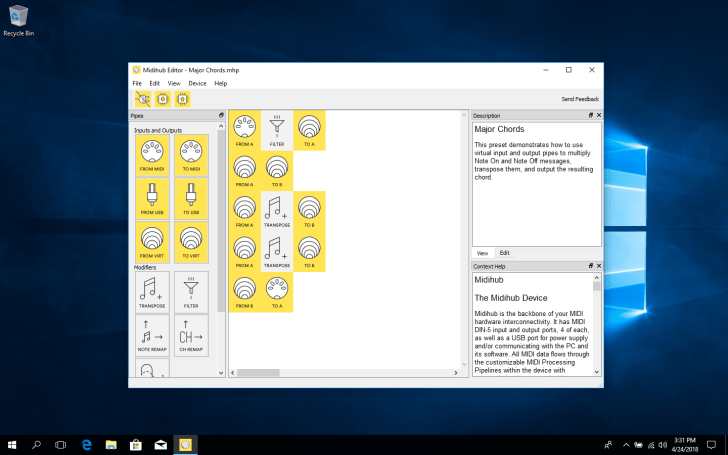This screenshot has width=728, height=455.
Task: Open taskbar Search
Action: point(36,445)
